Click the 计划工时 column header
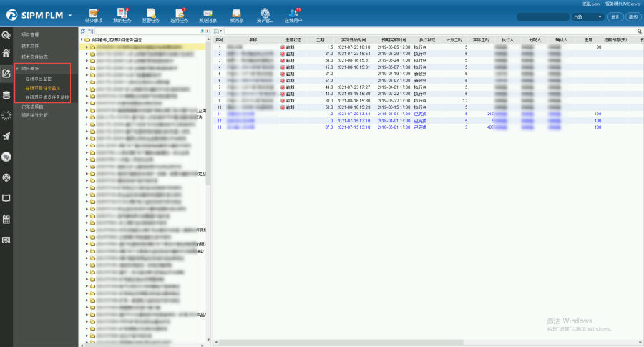 (454, 40)
